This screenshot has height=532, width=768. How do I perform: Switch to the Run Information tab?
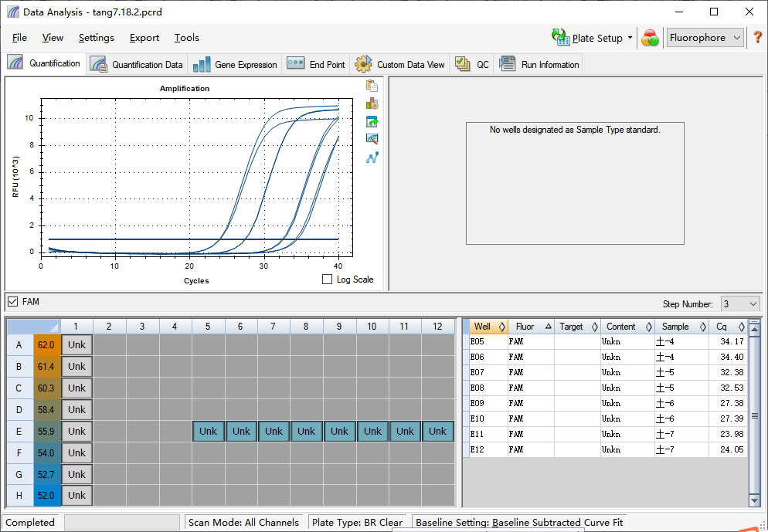pyautogui.click(x=539, y=65)
